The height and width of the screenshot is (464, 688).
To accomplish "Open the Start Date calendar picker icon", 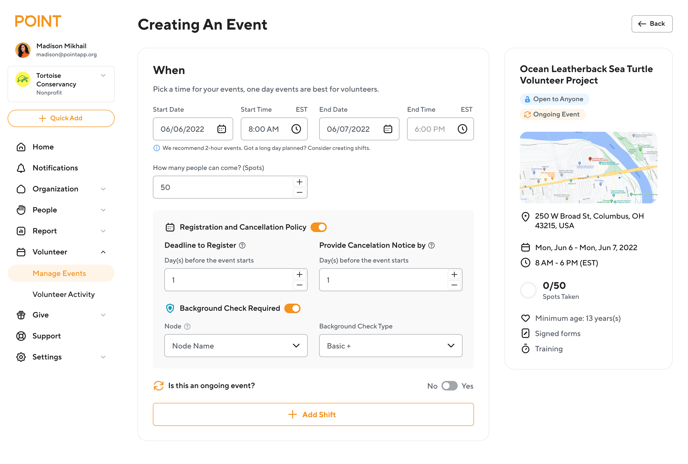I will pos(222,129).
